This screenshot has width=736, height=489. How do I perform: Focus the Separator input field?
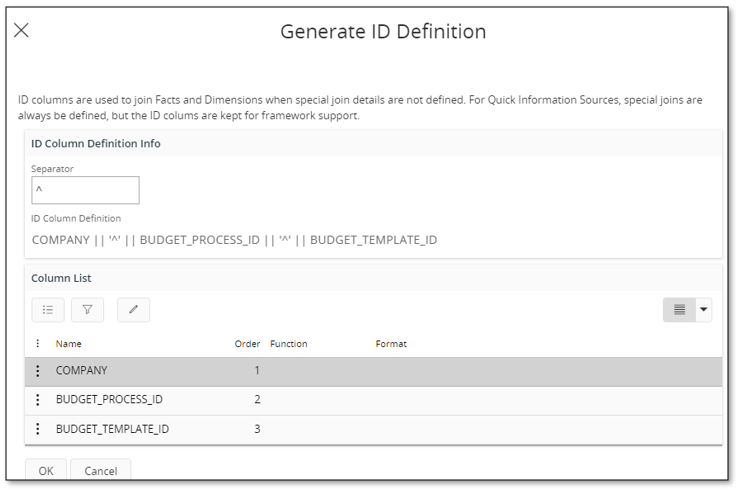85,190
